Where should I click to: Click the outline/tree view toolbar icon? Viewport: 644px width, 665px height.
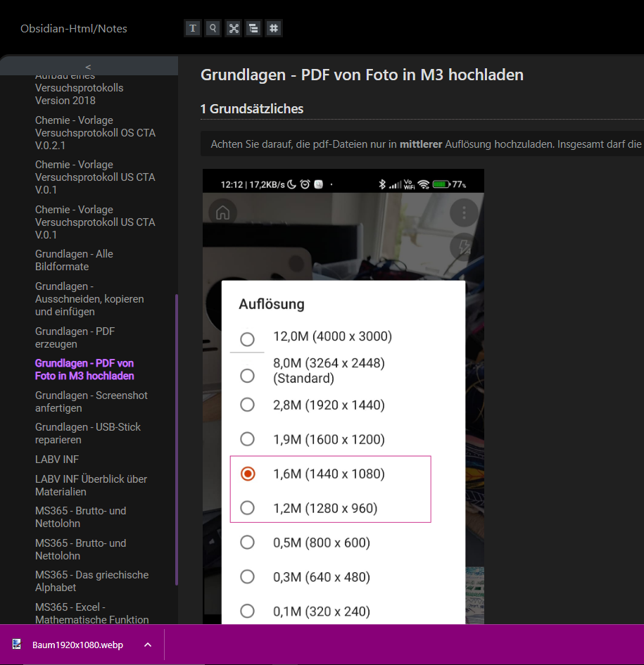click(253, 28)
